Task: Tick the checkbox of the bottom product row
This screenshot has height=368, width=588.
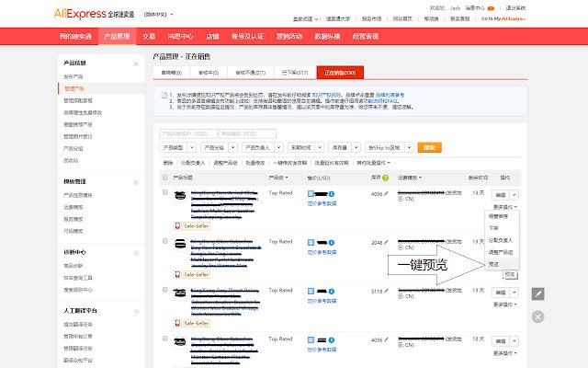Action: [x=165, y=339]
